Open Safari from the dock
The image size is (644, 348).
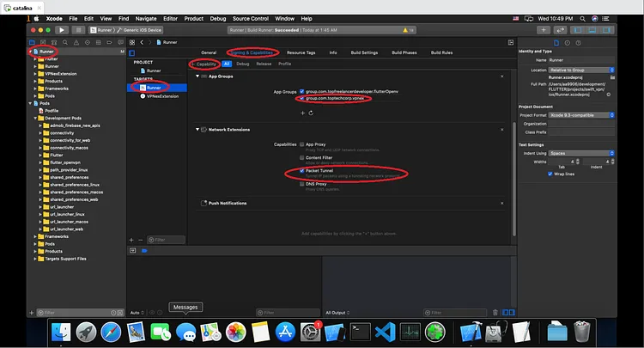pyautogui.click(x=111, y=332)
